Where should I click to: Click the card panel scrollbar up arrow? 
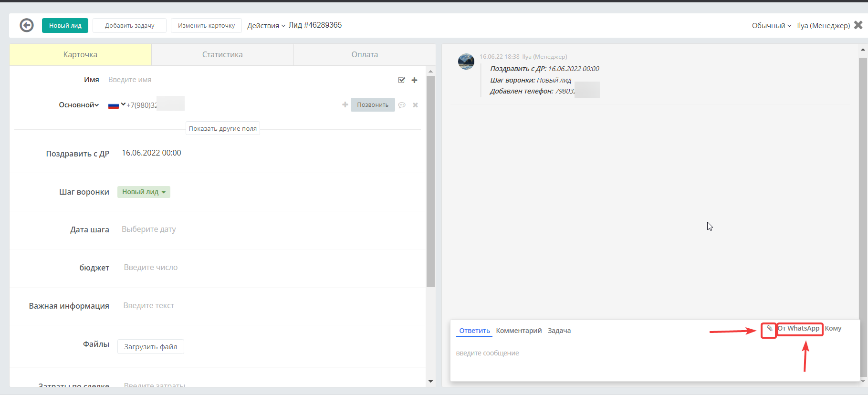(430, 71)
